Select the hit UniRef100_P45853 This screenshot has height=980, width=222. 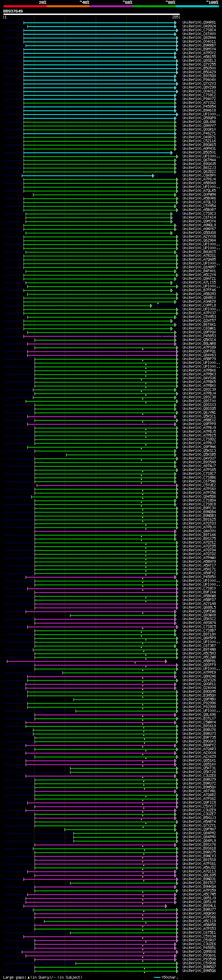(199, 336)
